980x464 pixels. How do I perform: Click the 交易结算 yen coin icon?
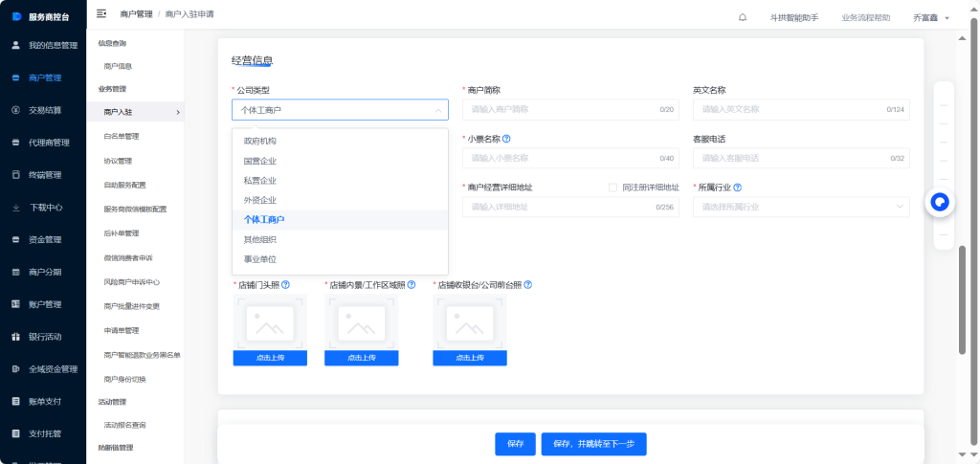(x=16, y=110)
